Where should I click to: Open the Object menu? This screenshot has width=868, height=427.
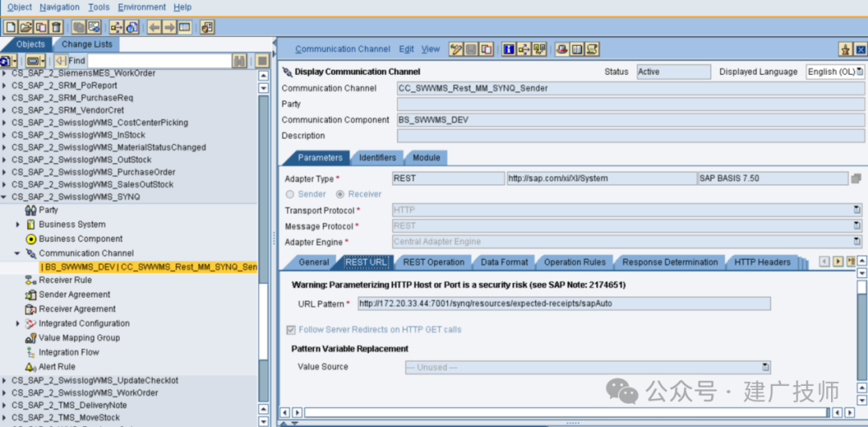(19, 7)
